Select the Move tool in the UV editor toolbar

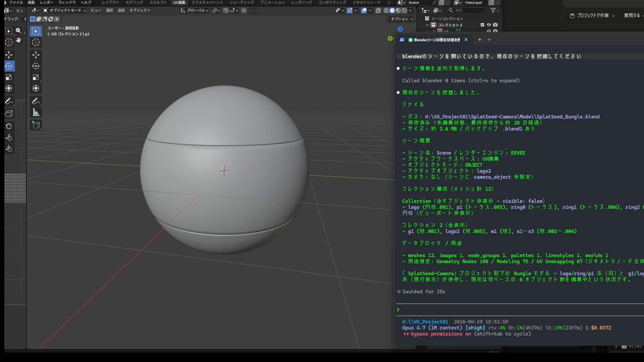pyautogui.click(x=9, y=55)
